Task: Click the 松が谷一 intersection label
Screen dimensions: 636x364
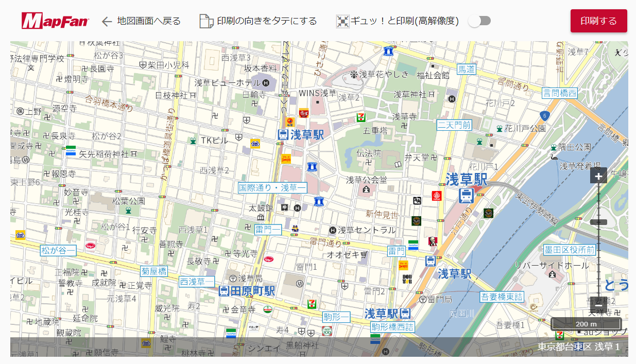Action: coord(58,251)
